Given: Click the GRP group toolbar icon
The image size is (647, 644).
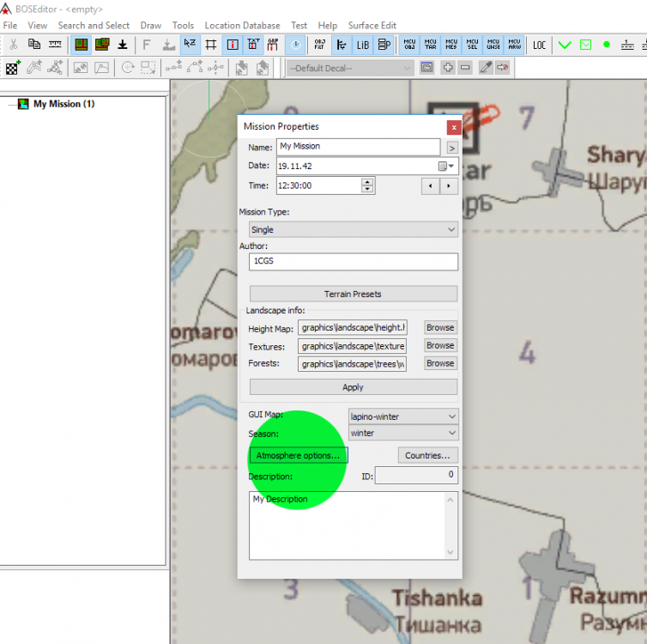Looking at the screenshot, I should (273, 45).
